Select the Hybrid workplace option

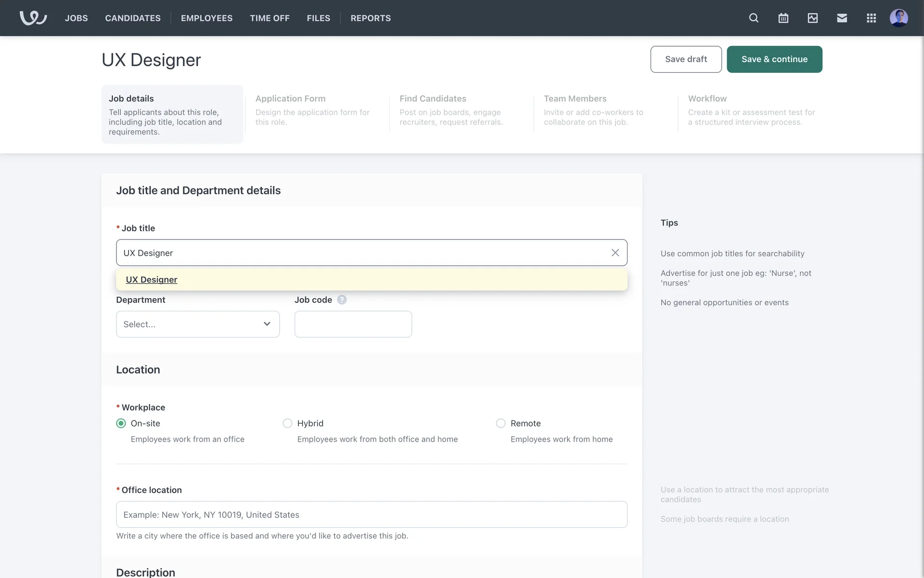pyautogui.click(x=287, y=423)
